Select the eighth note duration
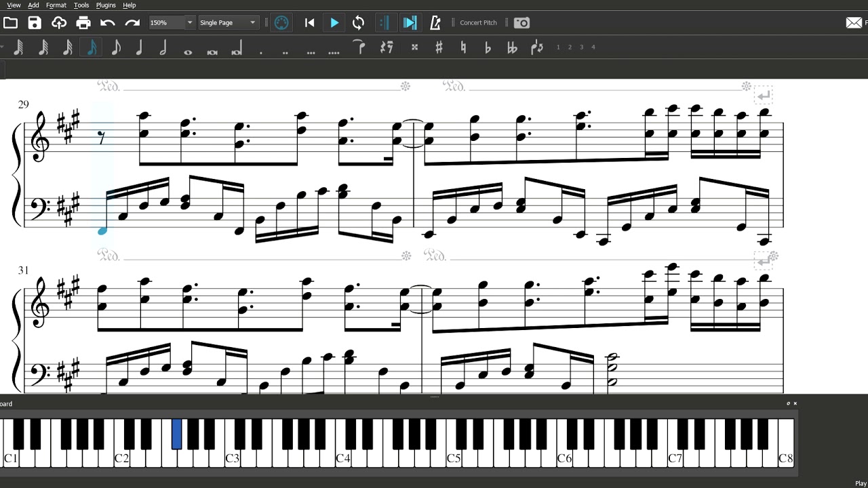Screen dimensions: 868x488 click(x=116, y=47)
